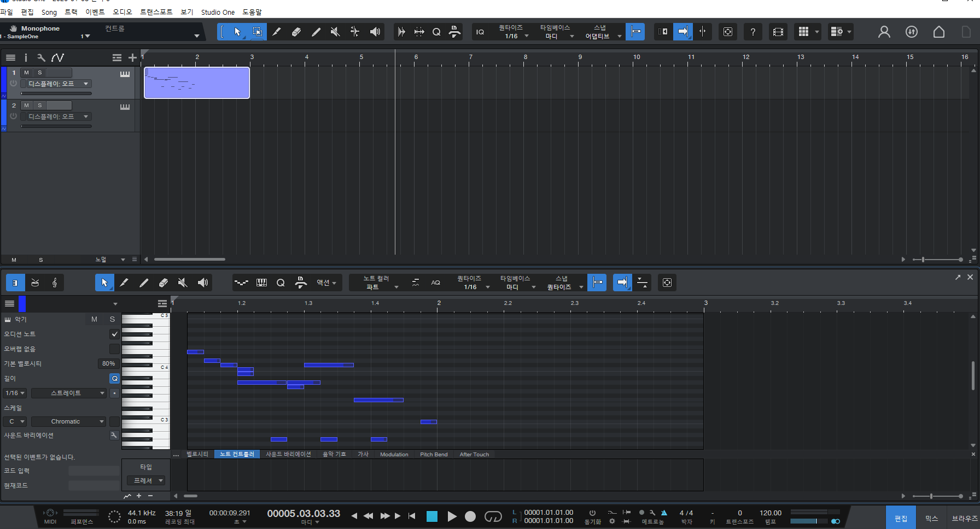Click the track 1 volume fader
Viewport: 980px width, 529px height.
(56, 93)
